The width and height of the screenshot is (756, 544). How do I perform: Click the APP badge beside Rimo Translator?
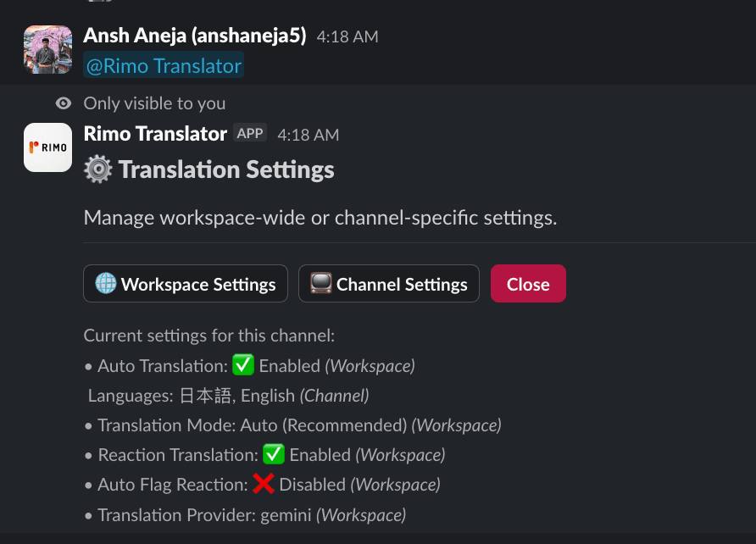tap(250, 132)
